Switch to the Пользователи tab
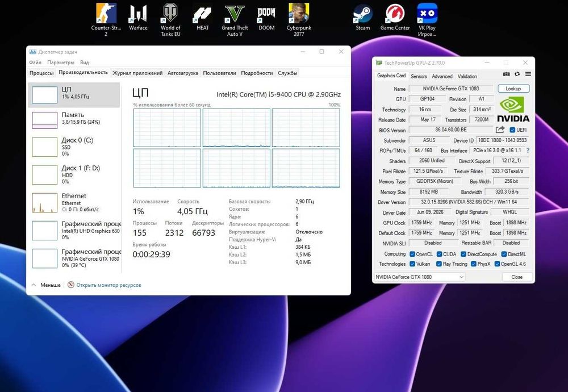568x392 pixels. (x=219, y=73)
